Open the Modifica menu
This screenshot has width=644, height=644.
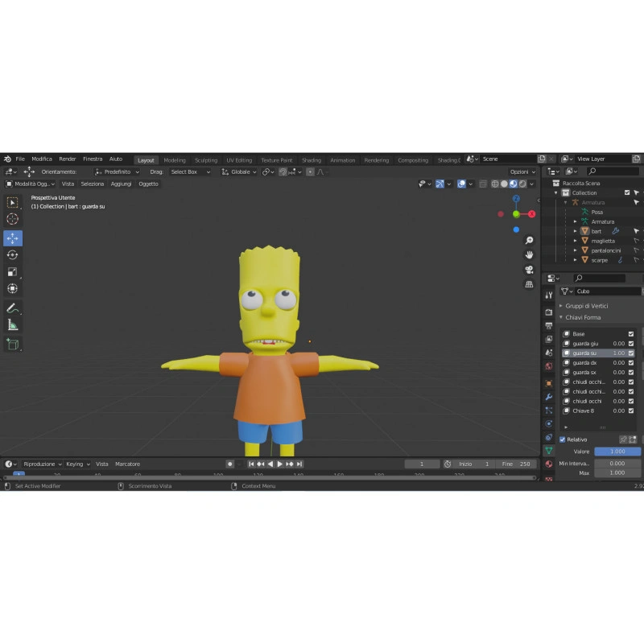42,159
